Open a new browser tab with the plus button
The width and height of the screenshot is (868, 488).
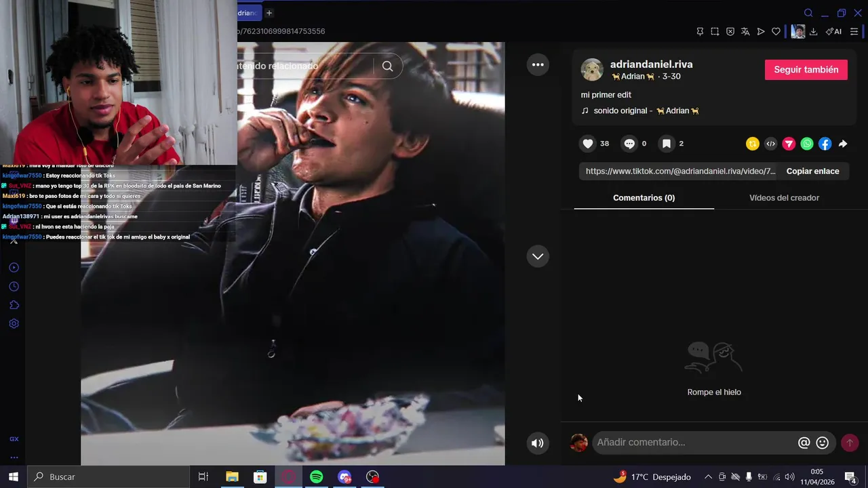point(269,13)
